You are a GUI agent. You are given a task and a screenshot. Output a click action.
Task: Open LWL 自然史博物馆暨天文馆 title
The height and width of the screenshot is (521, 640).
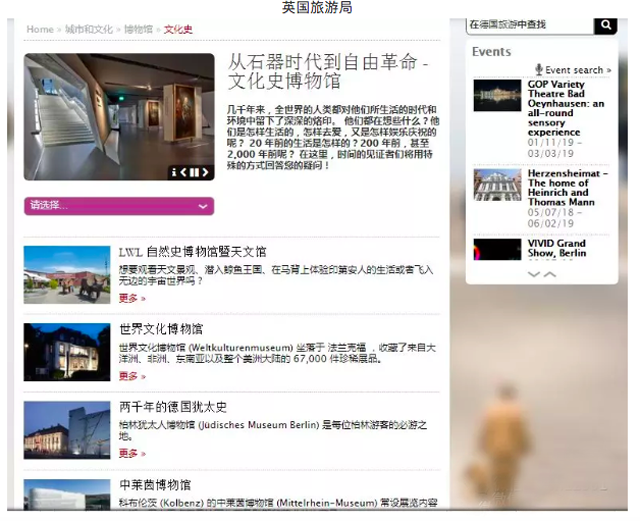192,252
